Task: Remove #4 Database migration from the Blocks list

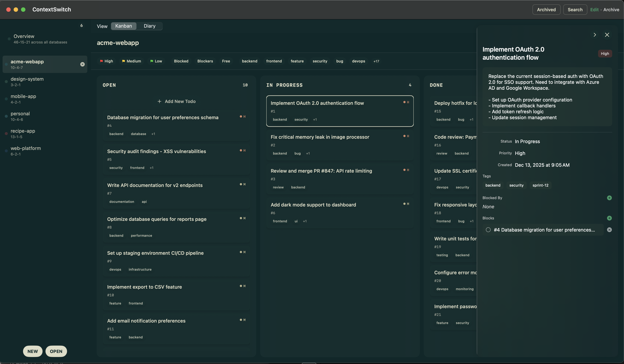Action: pyautogui.click(x=609, y=230)
